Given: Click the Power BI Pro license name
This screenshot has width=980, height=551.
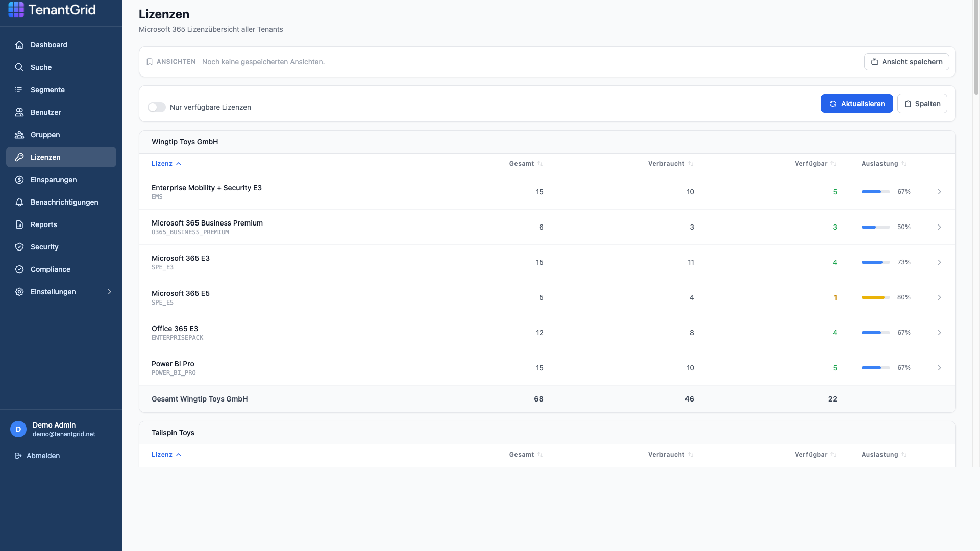Looking at the screenshot, I should pos(173,364).
